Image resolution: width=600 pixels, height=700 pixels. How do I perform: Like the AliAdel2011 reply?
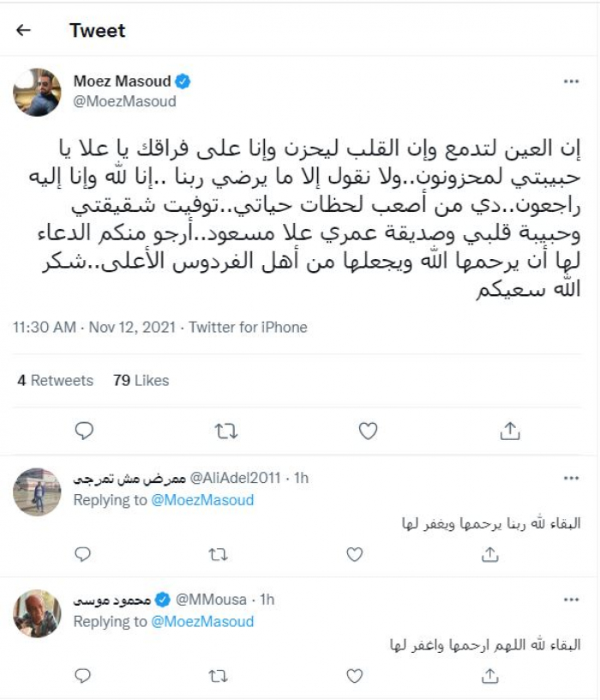(354, 555)
